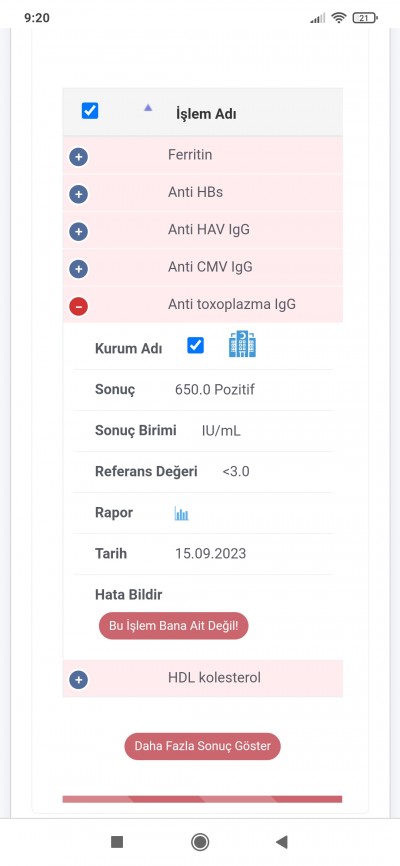Tap Android home circle navigation icon

(199, 842)
